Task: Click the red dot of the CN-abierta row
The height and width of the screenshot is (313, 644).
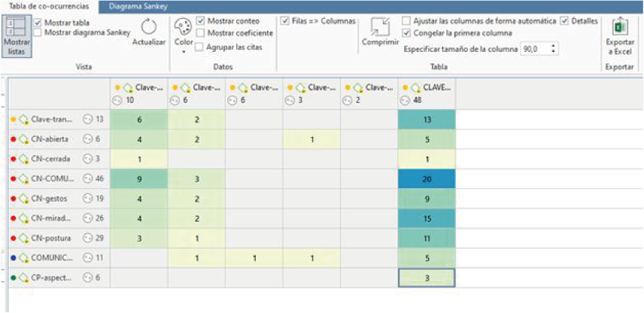Action: tap(14, 139)
